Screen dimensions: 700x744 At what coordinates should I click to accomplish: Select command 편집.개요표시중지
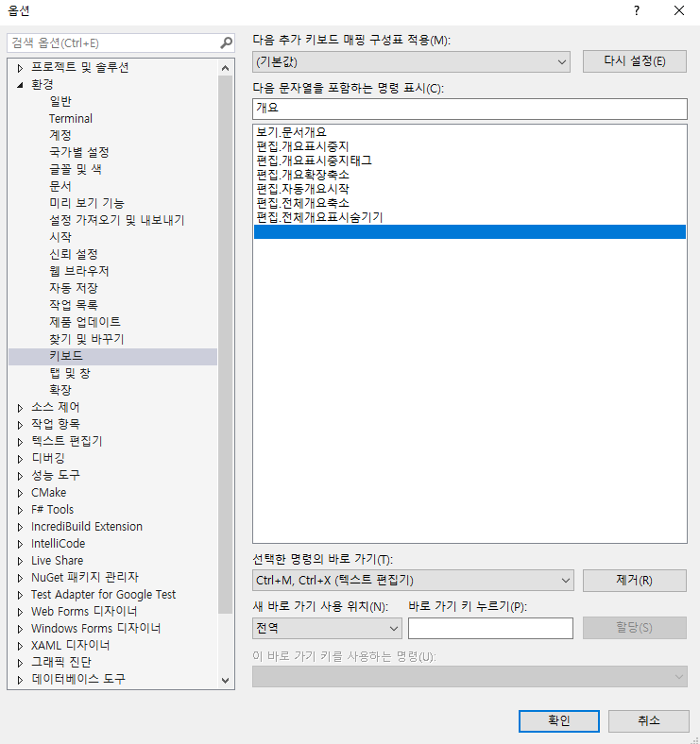pos(302,146)
